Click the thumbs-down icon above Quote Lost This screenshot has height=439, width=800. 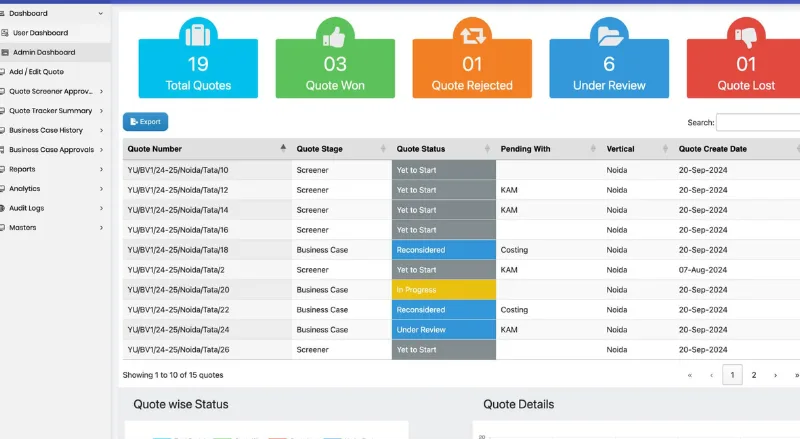tap(746, 37)
